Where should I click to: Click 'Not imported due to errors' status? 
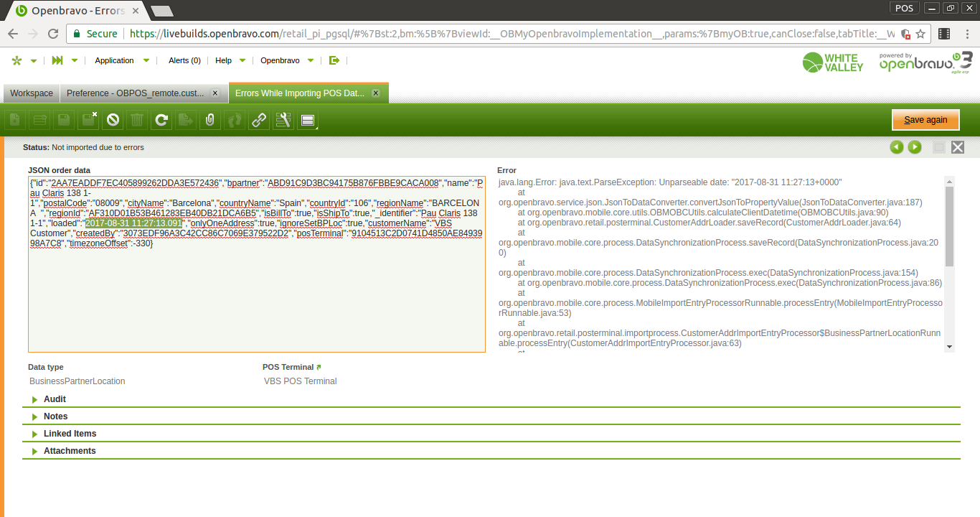pyautogui.click(x=98, y=147)
